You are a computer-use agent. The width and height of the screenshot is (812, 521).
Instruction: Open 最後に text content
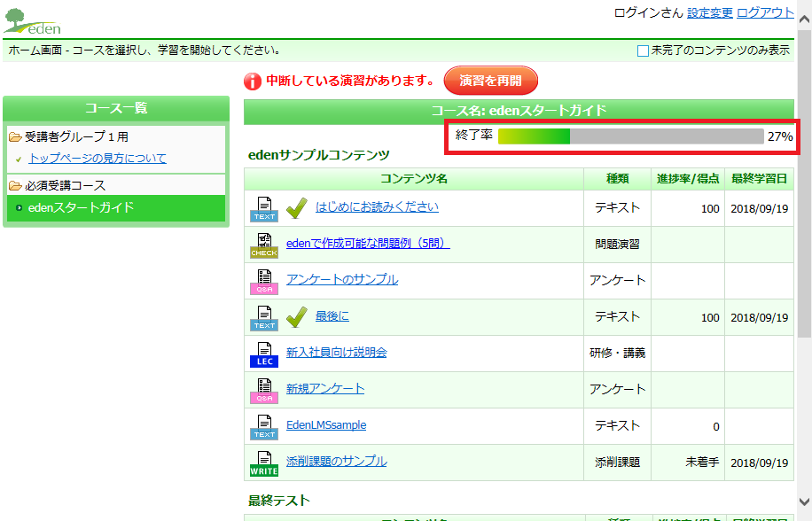[332, 315]
